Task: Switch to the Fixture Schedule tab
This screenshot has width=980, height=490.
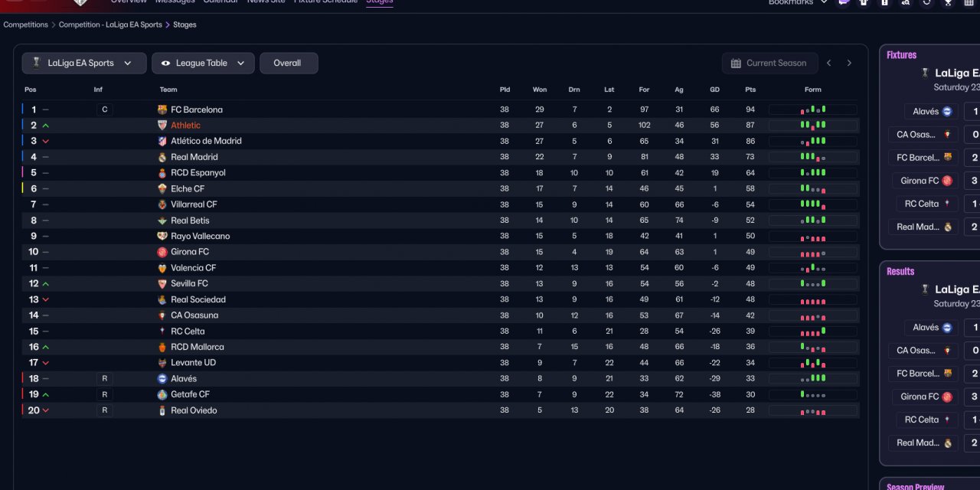Action: point(325,2)
